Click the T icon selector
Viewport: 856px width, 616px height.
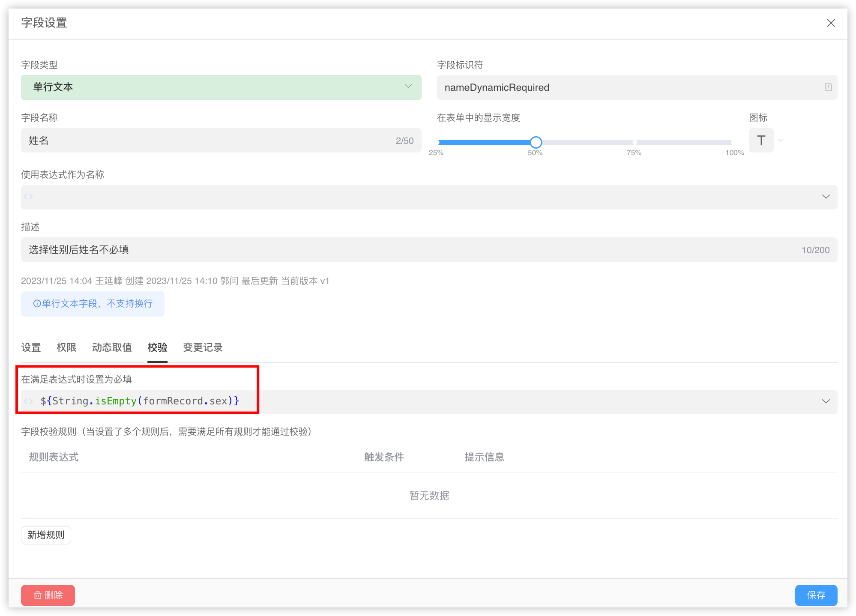pyautogui.click(x=761, y=141)
